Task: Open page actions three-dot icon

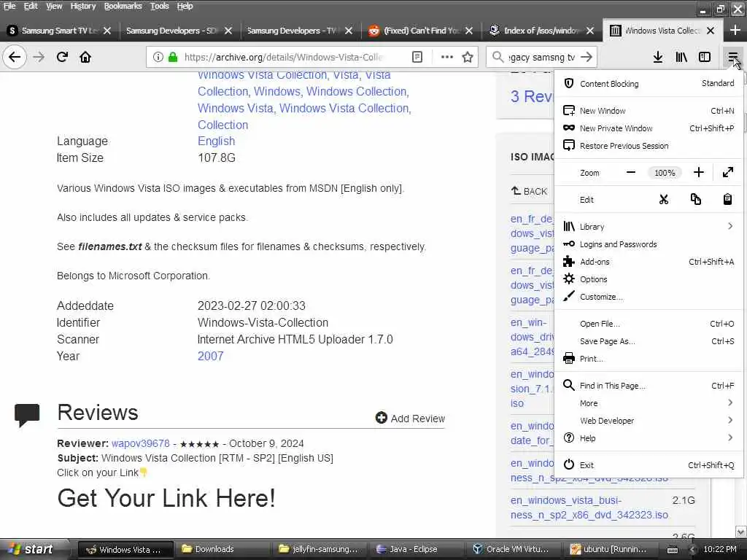Action: [446, 57]
